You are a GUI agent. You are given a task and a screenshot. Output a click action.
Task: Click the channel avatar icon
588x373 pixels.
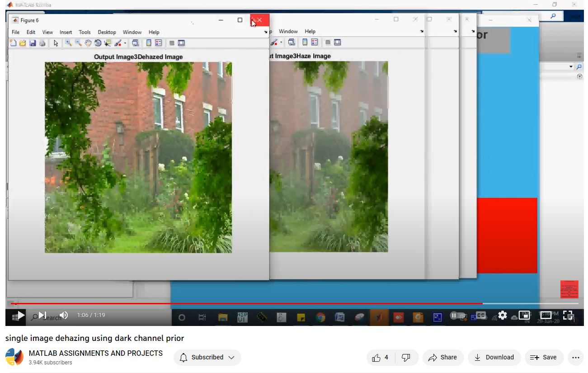(14, 357)
